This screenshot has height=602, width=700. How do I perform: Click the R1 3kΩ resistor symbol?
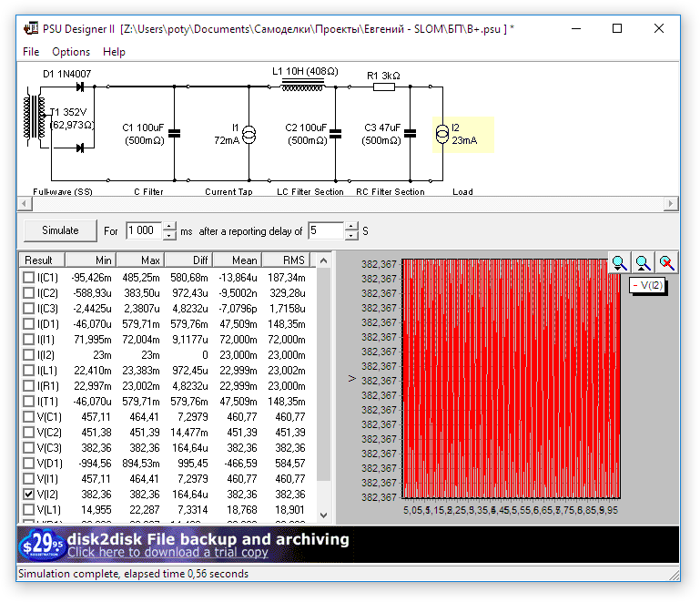click(383, 87)
